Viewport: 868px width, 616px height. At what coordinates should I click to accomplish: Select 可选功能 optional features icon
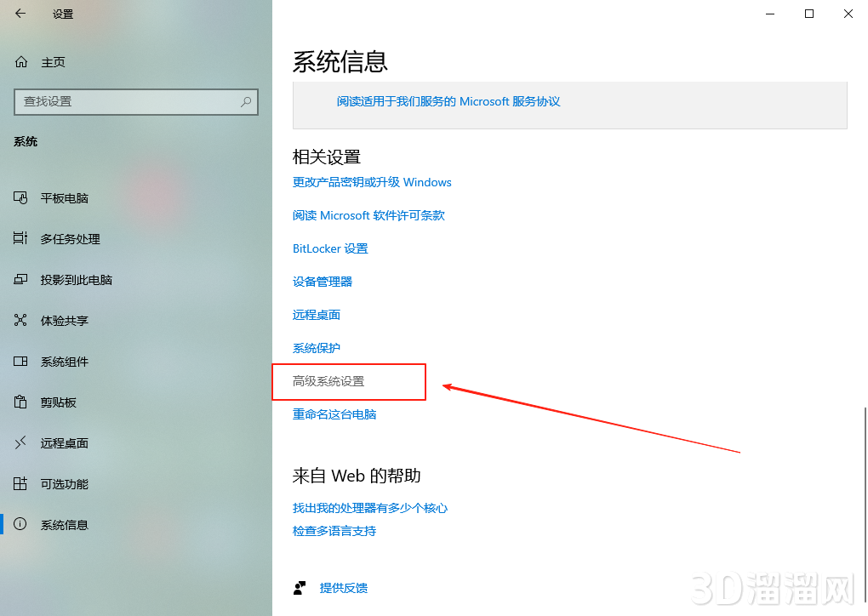point(20,484)
